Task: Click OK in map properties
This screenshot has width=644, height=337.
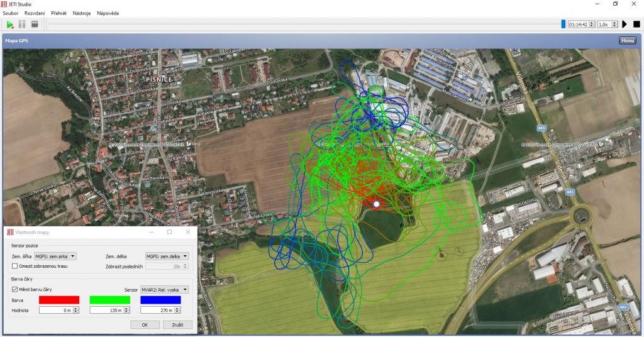Action: click(145, 324)
